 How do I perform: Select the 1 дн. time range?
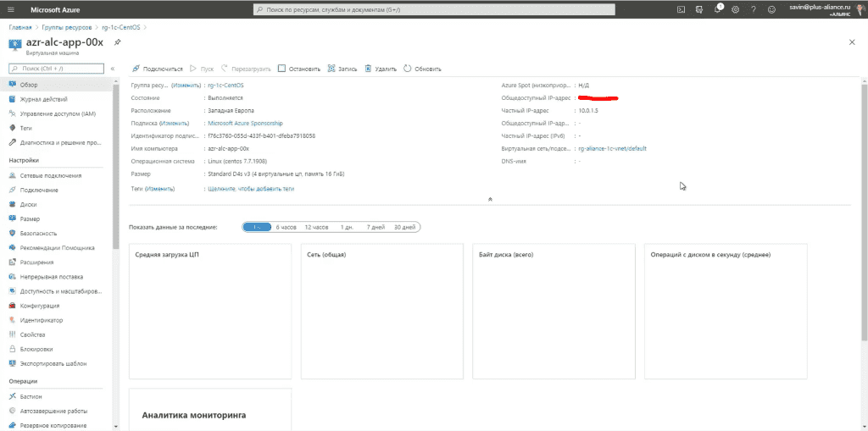pyautogui.click(x=347, y=228)
